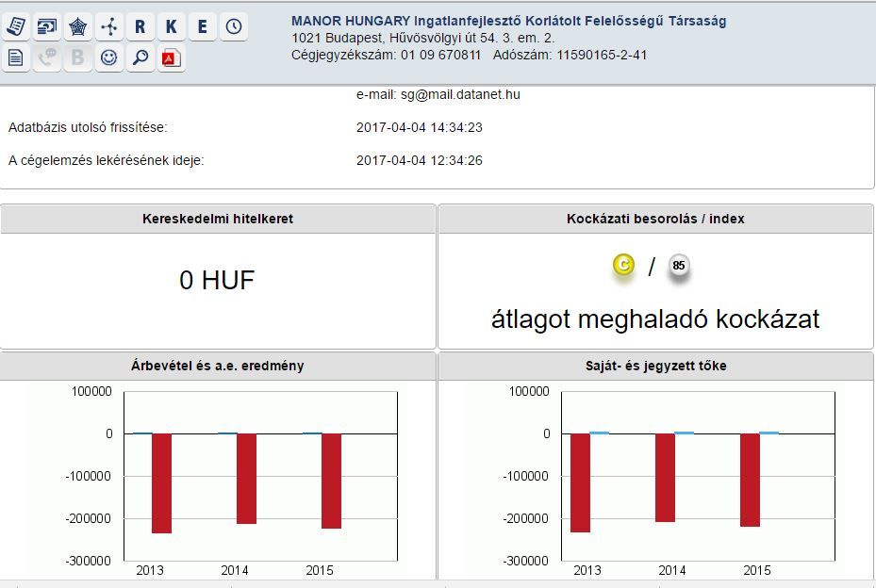The width and height of the screenshot is (876, 588).
Task: Click 2013 red bar in Saját tőke chart
Action: (x=580, y=482)
